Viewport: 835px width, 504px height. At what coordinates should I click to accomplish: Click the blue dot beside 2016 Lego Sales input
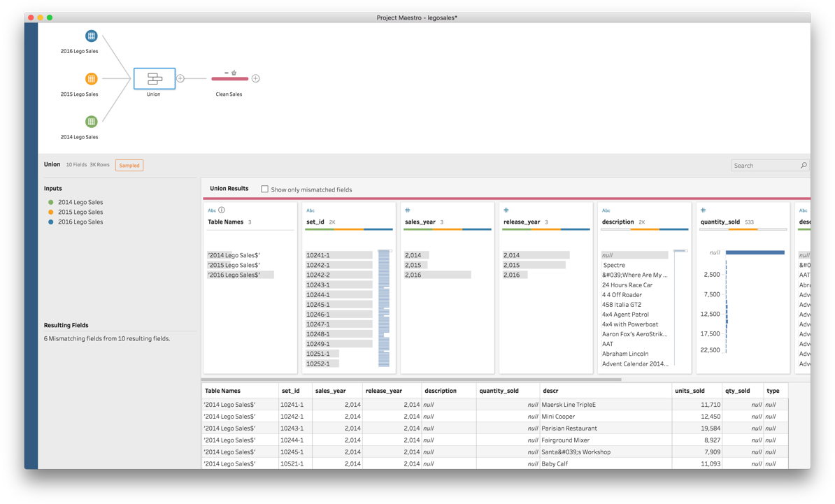[51, 222]
